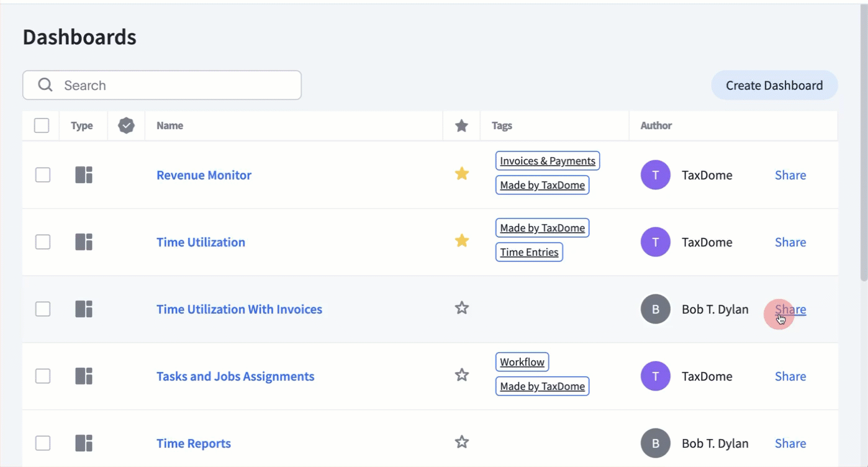Screen dimensions: 868x467
Task: Star the Time Utilization With Invoices dashboard
Action: (x=461, y=308)
